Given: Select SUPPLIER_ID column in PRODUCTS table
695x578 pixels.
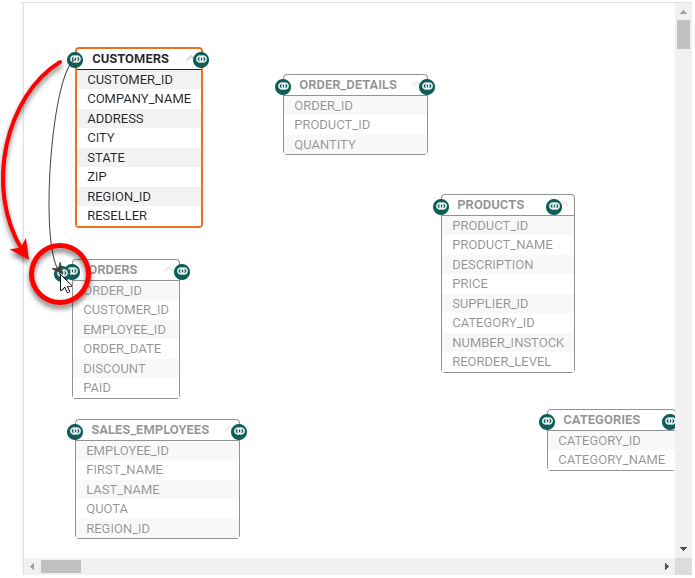Looking at the screenshot, I should point(490,304).
